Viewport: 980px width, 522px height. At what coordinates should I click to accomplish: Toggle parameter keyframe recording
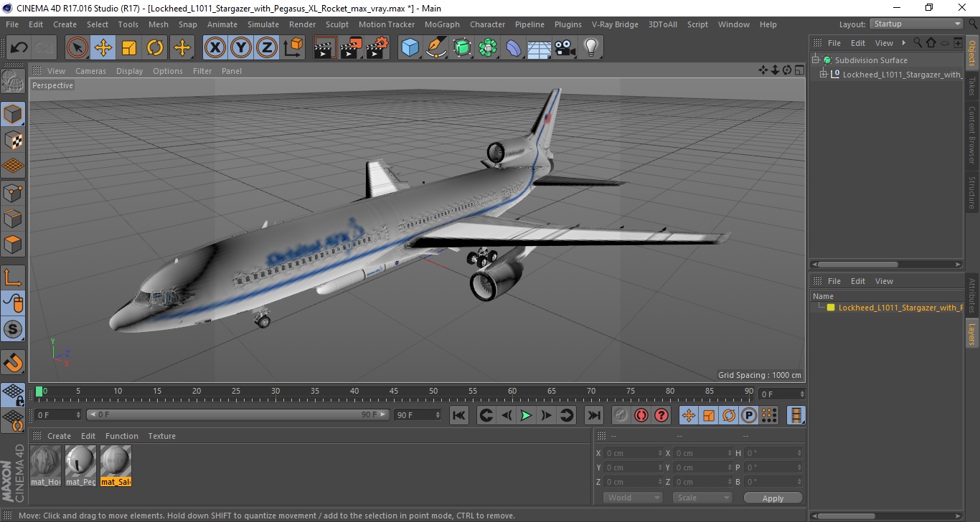[x=748, y=415]
